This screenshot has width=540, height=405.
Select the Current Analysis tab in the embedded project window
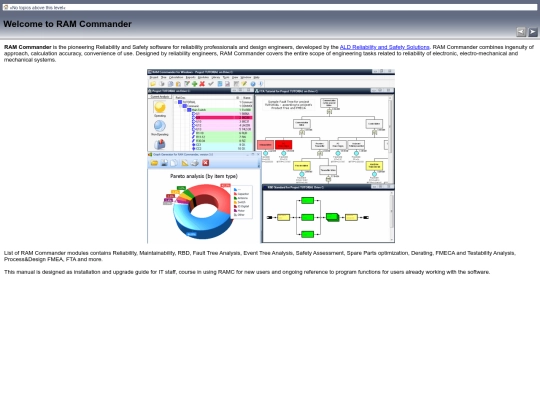point(160,97)
